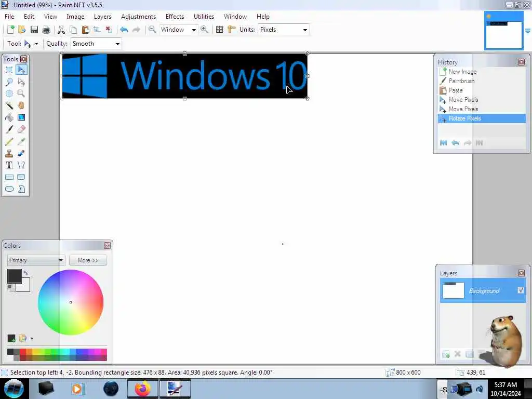This screenshot has width=532, height=399.
Task: Select the Text tool
Action: [9, 165]
